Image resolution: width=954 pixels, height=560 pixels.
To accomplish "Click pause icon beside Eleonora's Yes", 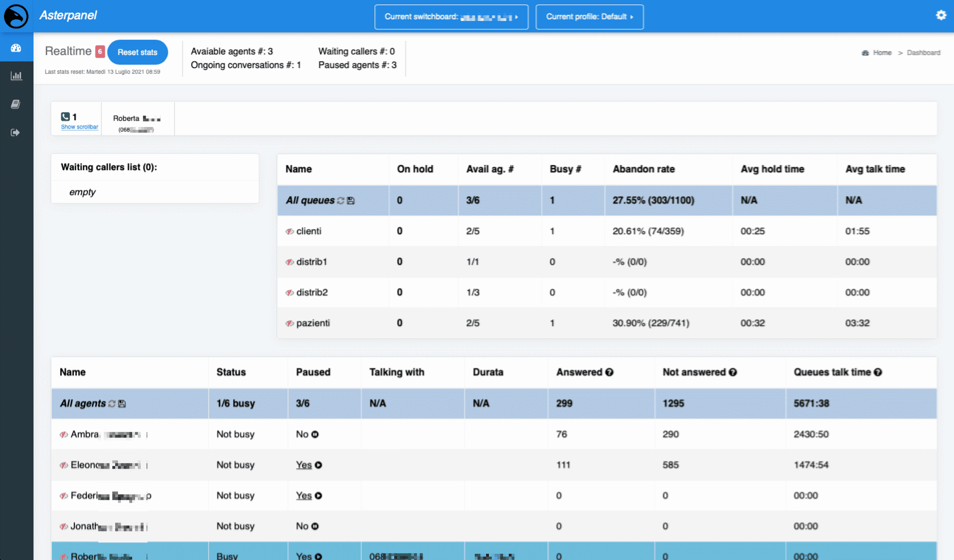I will pyautogui.click(x=318, y=465).
